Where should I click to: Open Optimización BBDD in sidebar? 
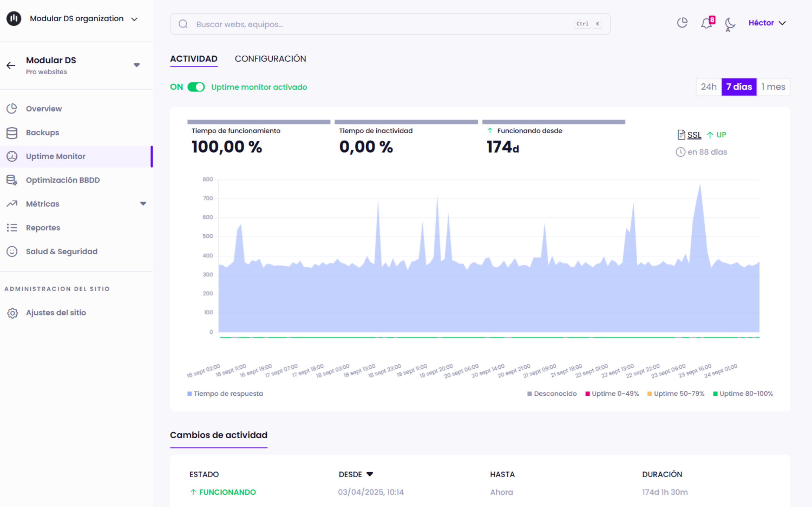pyautogui.click(x=62, y=180)
